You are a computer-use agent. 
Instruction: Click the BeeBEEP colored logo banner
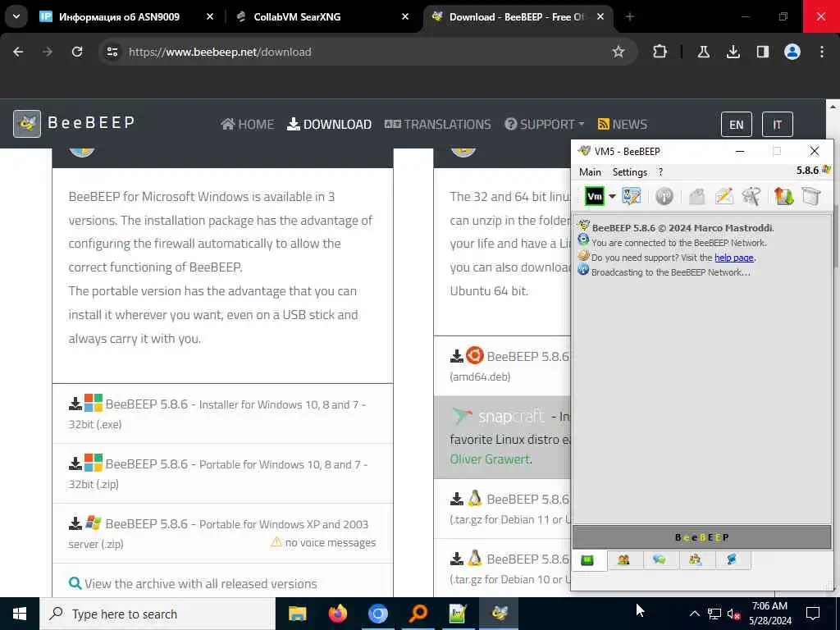(x=702, y=537)
